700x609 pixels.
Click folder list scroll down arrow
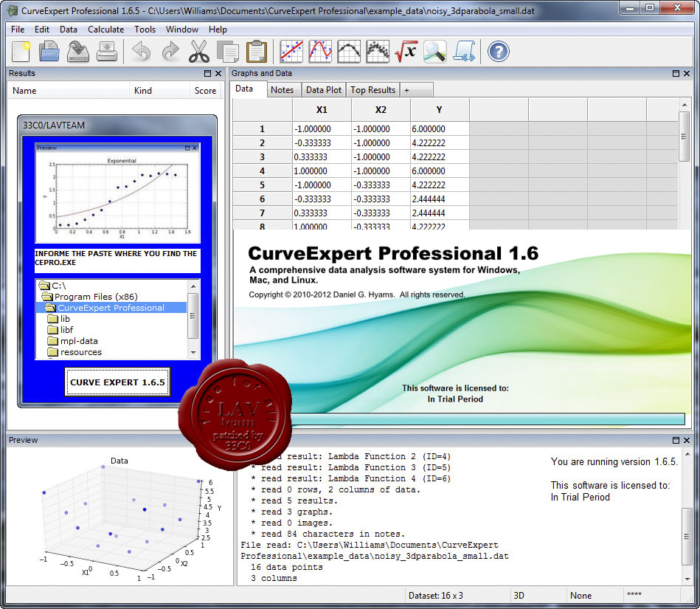click(193, 353)
